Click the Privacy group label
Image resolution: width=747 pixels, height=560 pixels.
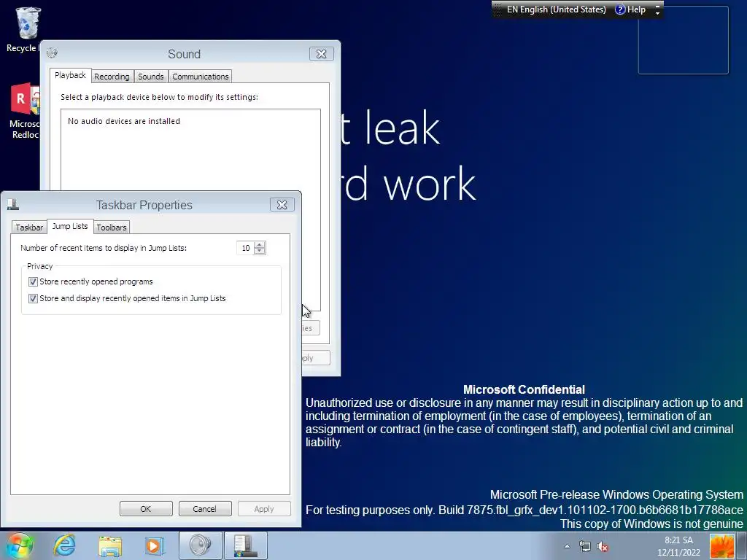[x=39, y=266]
